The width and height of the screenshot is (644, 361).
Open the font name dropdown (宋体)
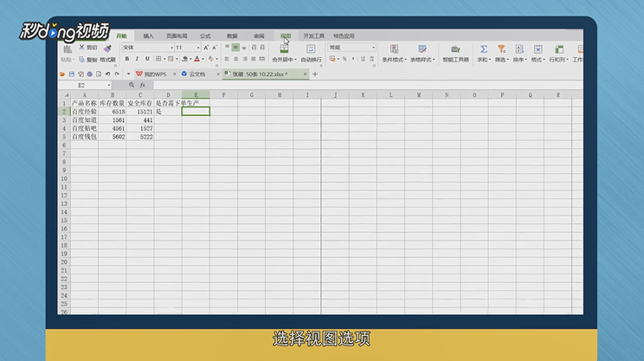(171, 48)
